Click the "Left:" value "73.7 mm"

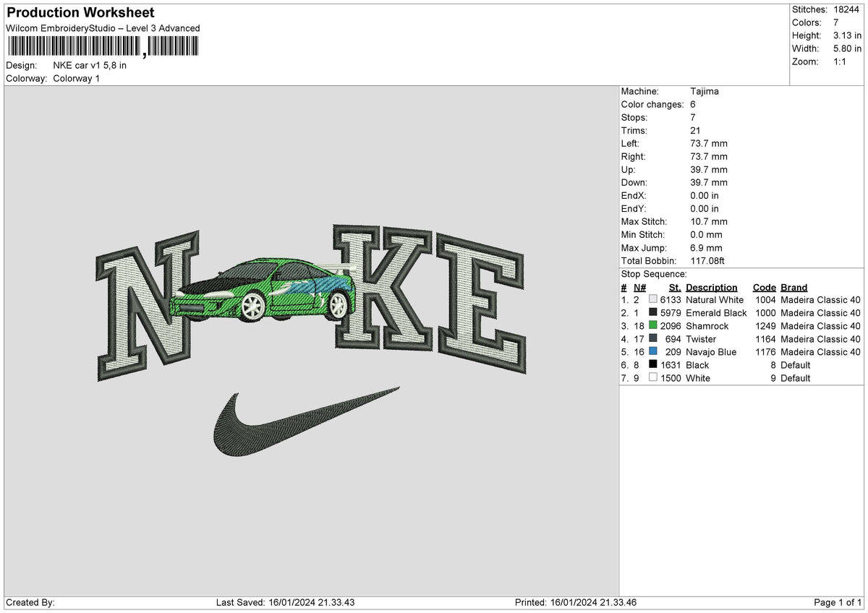click(709, 144)
